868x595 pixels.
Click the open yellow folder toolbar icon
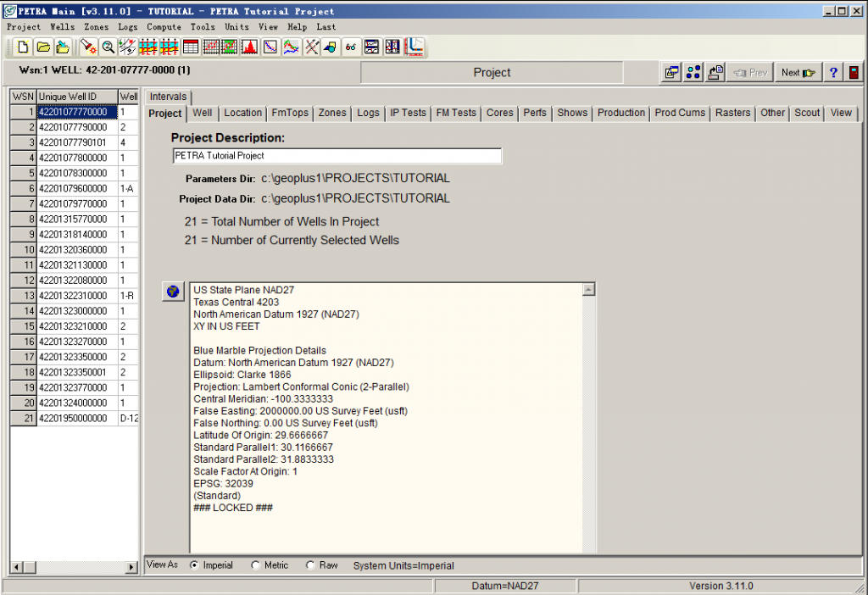[x=43, y=47]
